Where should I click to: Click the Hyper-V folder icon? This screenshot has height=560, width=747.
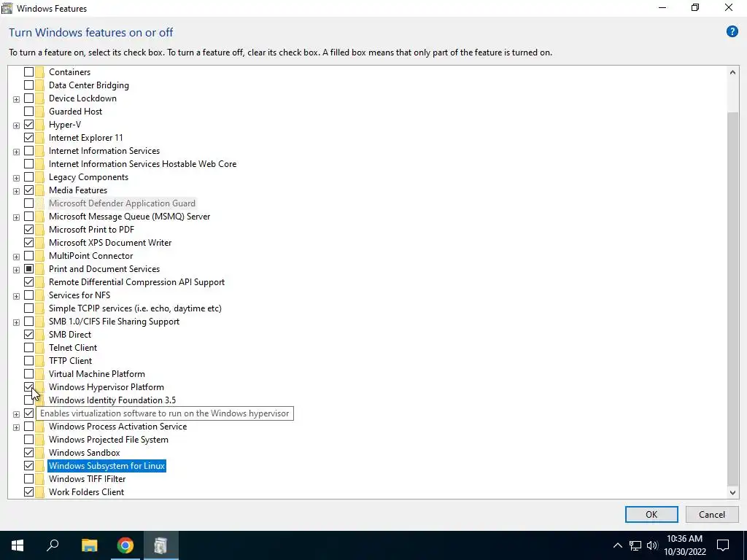39,125
